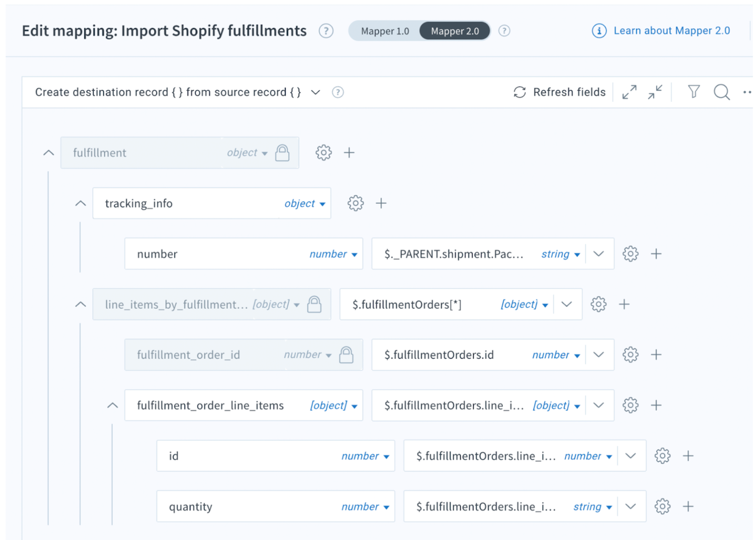Image resolution: width=756 pixels, height=540 pixels.
Task: Expand all rows icon
Action: coord(629,92)
